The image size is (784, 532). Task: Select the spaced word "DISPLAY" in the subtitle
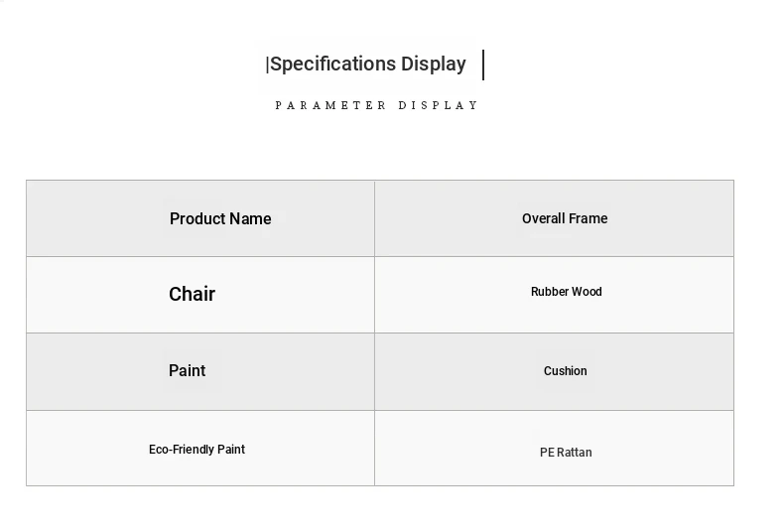tap(438, 105)
